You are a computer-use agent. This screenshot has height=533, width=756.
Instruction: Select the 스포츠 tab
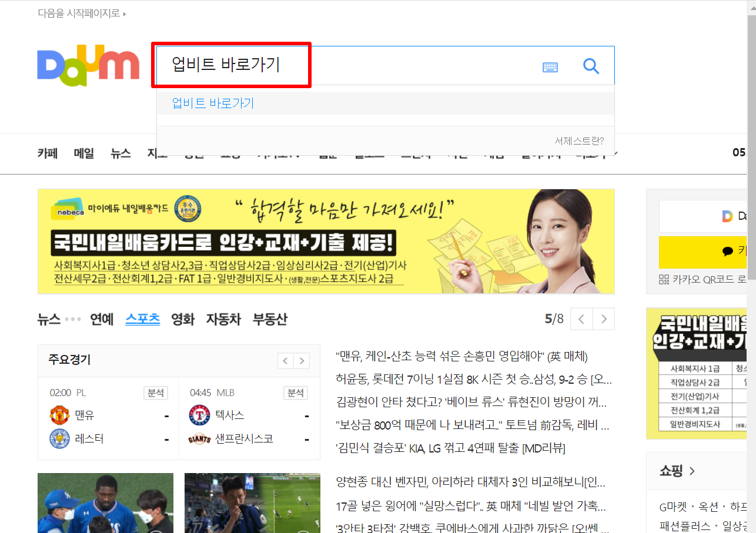142,319
